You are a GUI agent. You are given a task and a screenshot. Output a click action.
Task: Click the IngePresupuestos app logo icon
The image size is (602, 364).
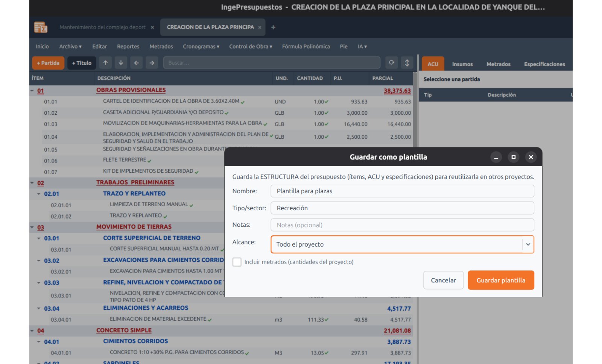41,27
